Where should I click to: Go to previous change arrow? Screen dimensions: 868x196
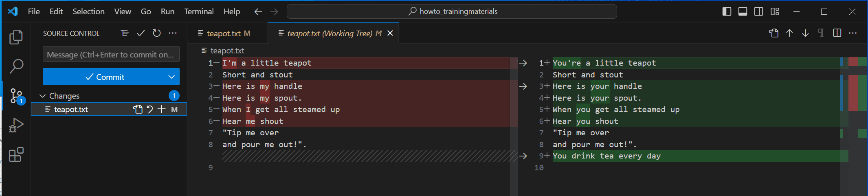tap(789, 33)
